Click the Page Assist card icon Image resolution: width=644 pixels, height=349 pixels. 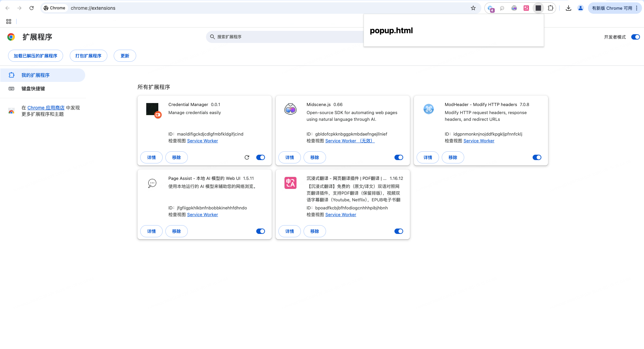(152, 183)
